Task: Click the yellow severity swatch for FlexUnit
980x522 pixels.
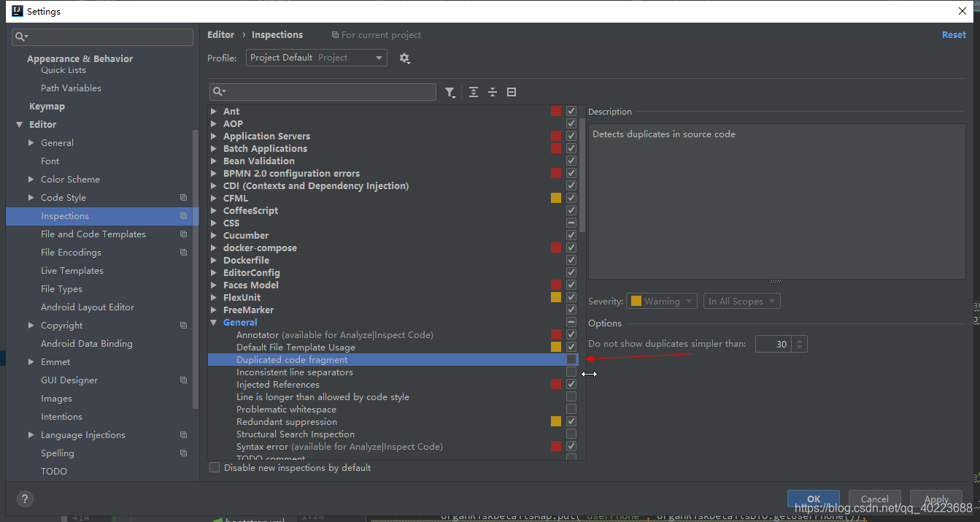Action: [556, 297]
